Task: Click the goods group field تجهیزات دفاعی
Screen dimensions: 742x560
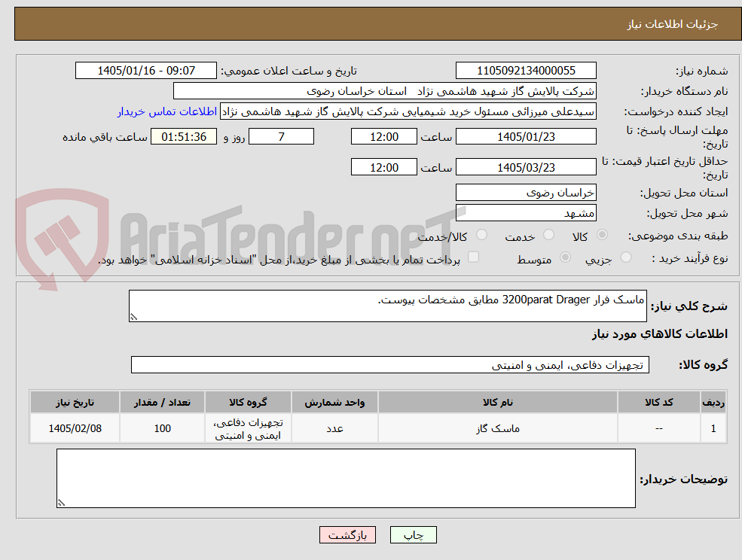Action: coord(390,365)
